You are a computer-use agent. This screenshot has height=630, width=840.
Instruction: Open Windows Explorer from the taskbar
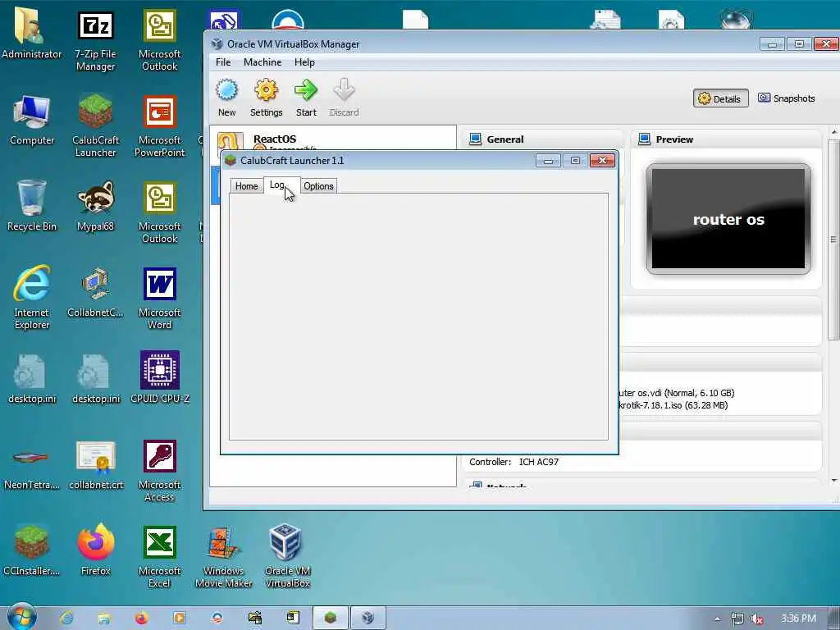104,618
